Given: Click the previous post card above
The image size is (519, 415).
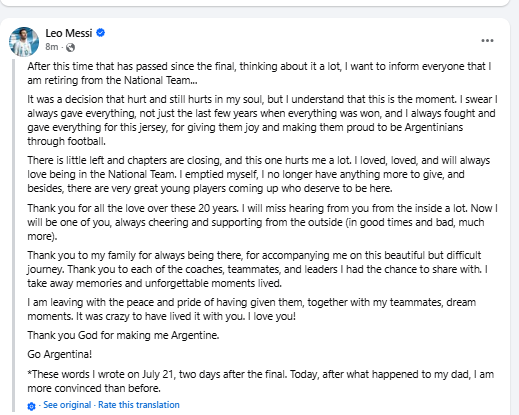Looking at the screenshot, I should (255, 3).
